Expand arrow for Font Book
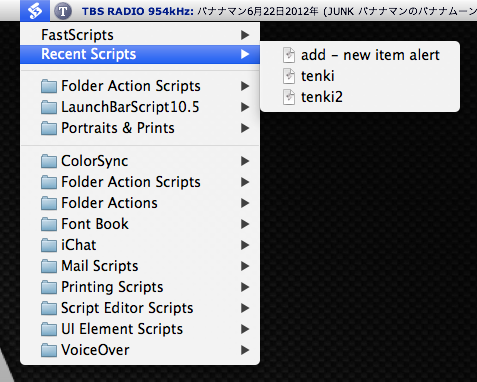Viewport: 477px width, 382px height. coord(245,224)
